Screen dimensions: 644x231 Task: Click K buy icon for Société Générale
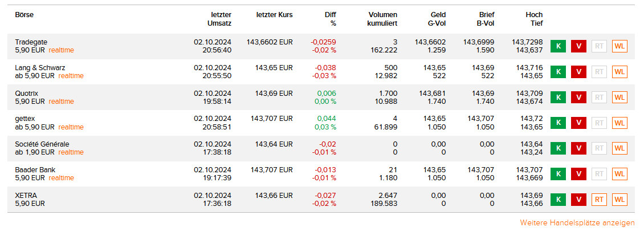[559, 148]
